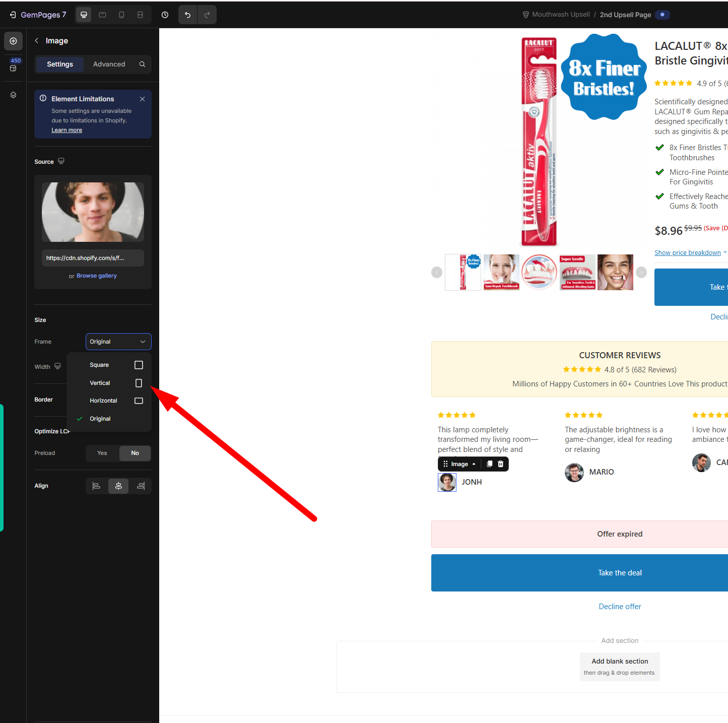Viewport: 728px width, 723px height.
Task: Open the Frame dropdown
Action: click(x=118, y=342)
